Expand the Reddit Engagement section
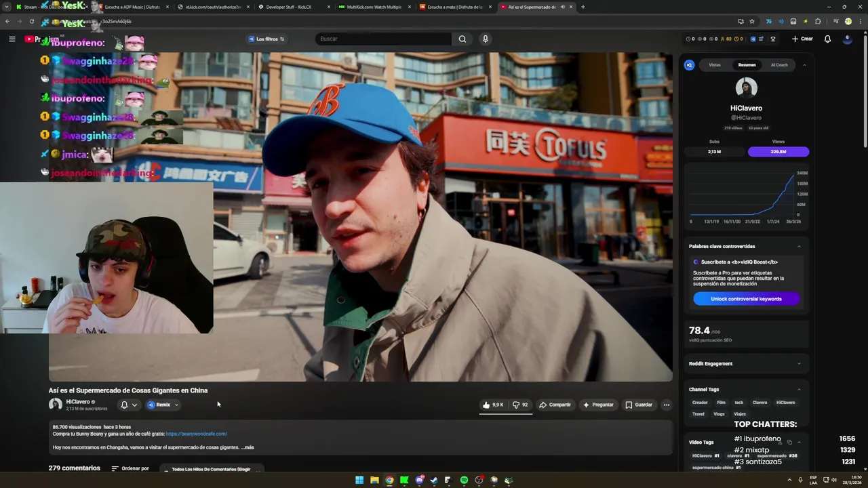 (x=799, y=364)
